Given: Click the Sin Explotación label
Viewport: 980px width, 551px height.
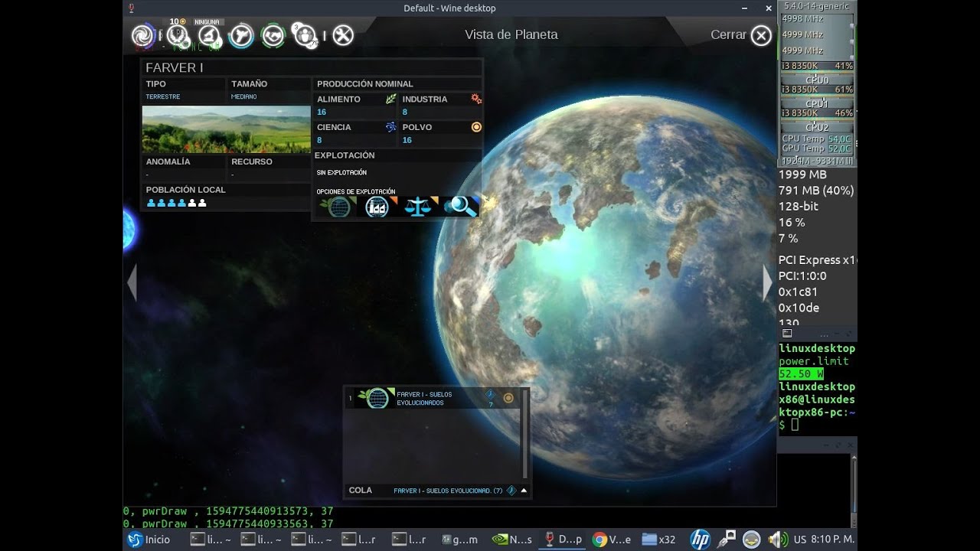Looking at the screenshot, I should [341, 173].
